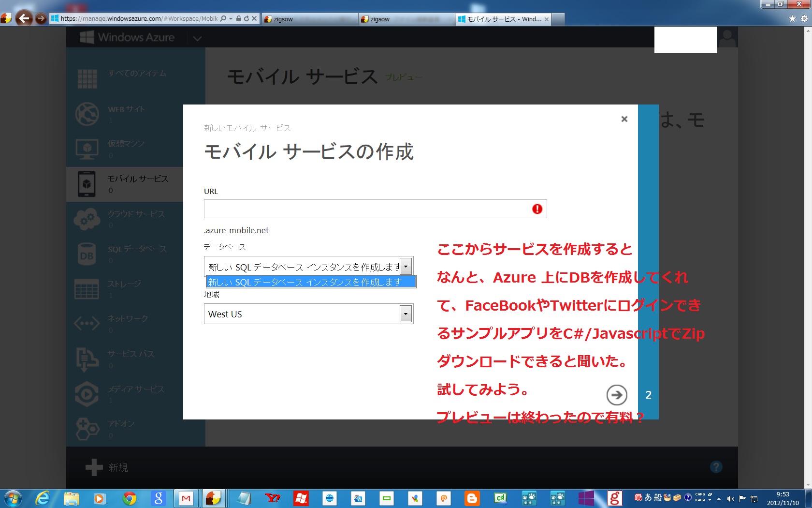Click the red error icon in URL field
The height and width of the screenshot is (508, 812).
pos(537,209)
